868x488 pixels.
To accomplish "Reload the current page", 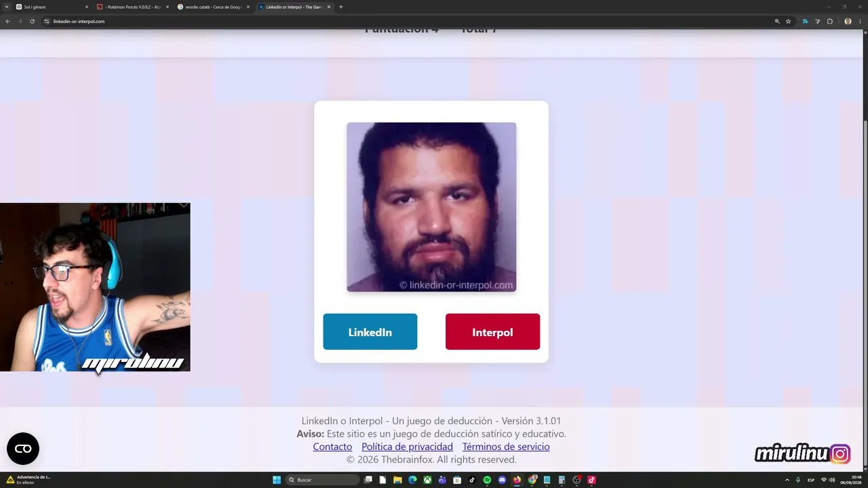I will [x=32, y=21].
